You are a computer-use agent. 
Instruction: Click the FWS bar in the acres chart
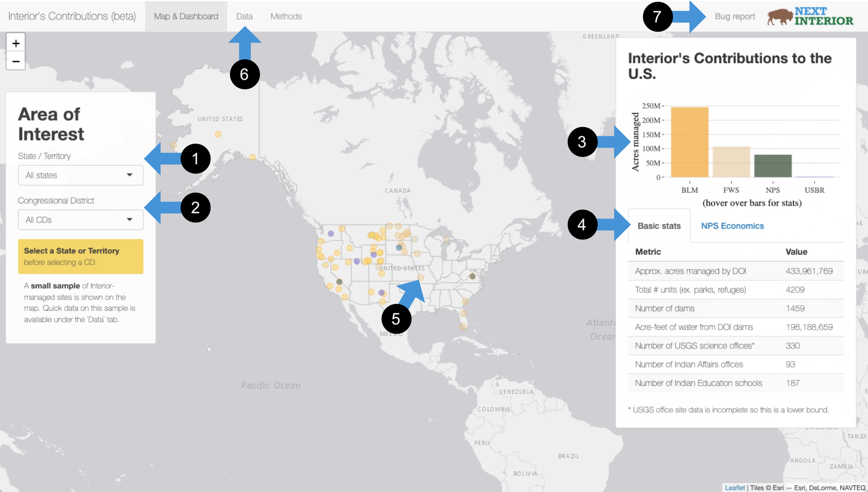732,161
